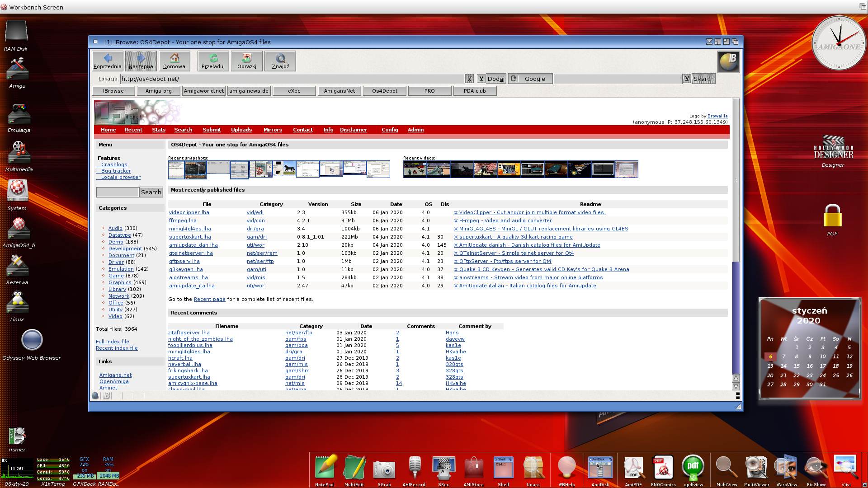This screenshot has height=488, width=868.
Task: Open the Recent page link
Action: tap(210, 299)
